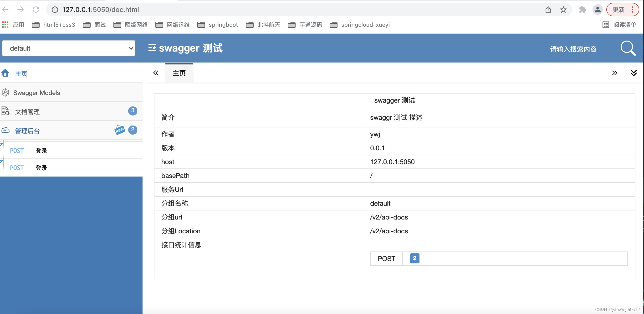644x314 pixels.
Task: Click the host value 127.0.0.1:5050
Action: 392,162
